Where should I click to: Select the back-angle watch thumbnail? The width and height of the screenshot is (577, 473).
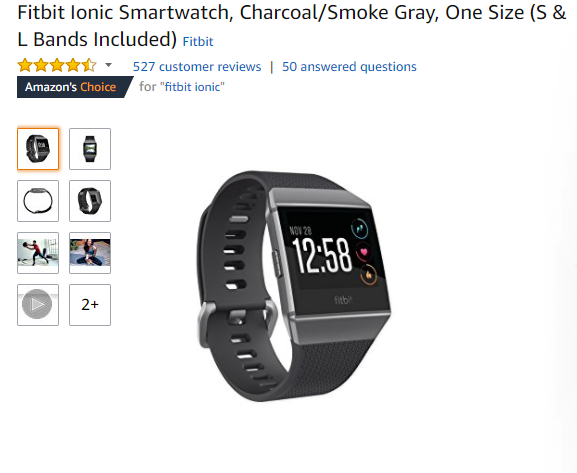[x=90, y=201]
